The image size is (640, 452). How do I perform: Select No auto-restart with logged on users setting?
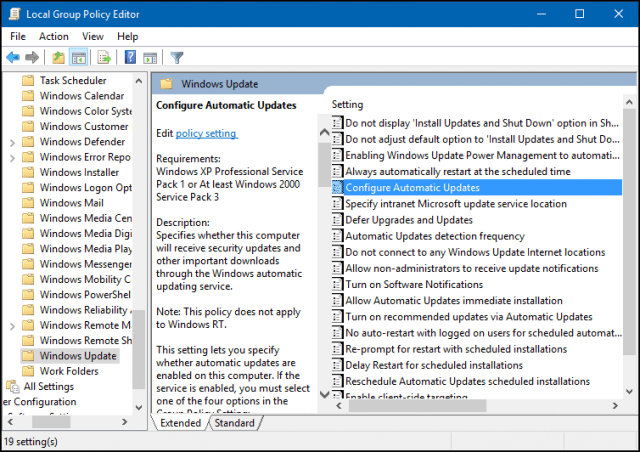(x=484, y=333)
